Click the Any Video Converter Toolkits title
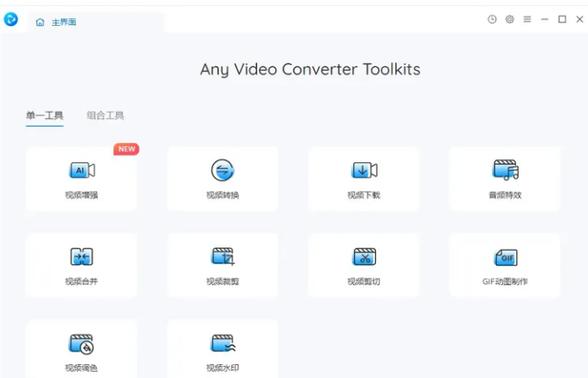 point(310,69)
